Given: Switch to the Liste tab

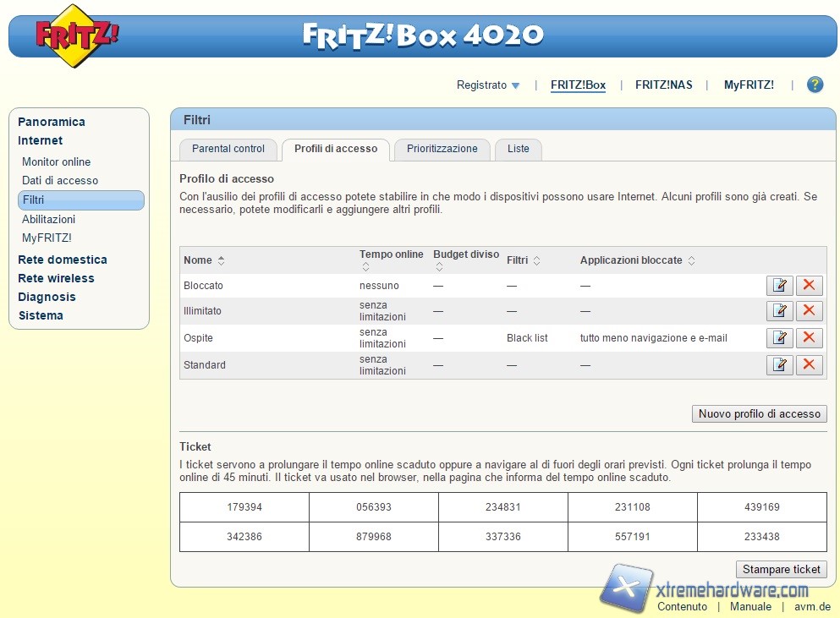Looking at the screenshot, I should pyautogui.click(x=518, y=149).
